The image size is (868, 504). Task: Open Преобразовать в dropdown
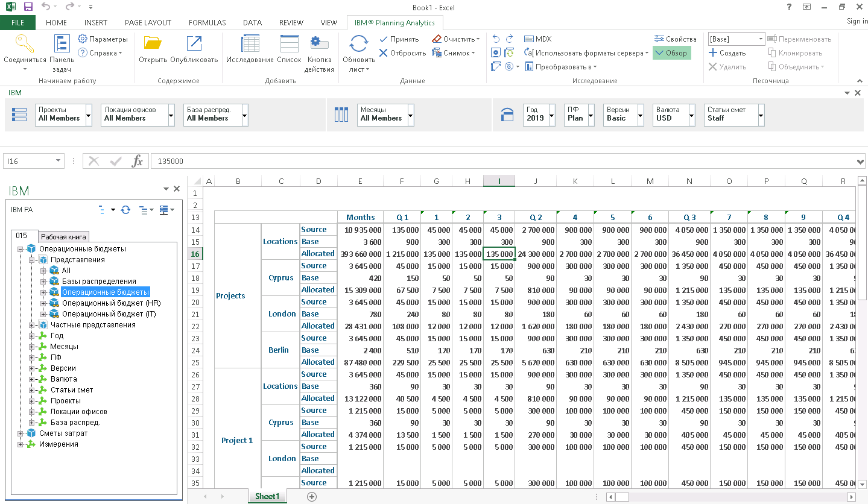(560, 67)
